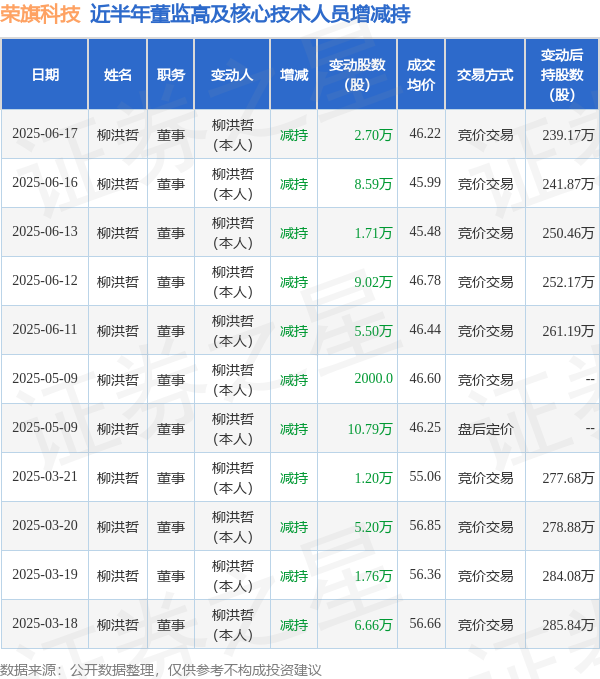The image size is (600, 679).
Task: Click share change value 1.76万
Action: pyautogui.click(x=373, y=576)
